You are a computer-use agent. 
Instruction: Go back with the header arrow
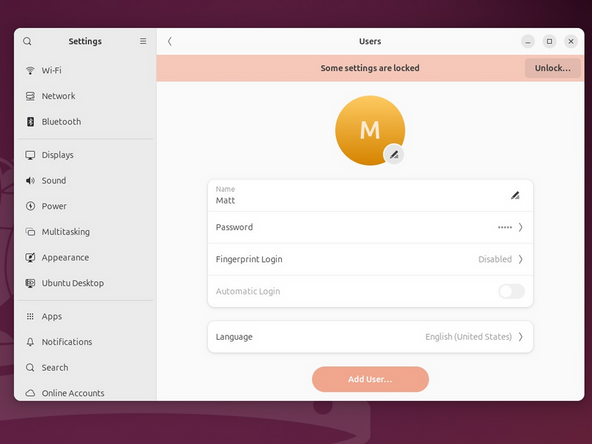[170, 41]
